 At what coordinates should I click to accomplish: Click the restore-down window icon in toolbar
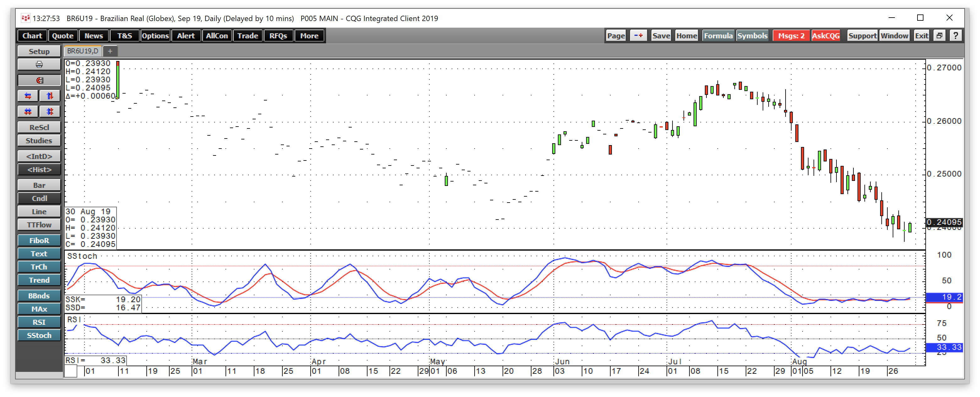point(939,36)
